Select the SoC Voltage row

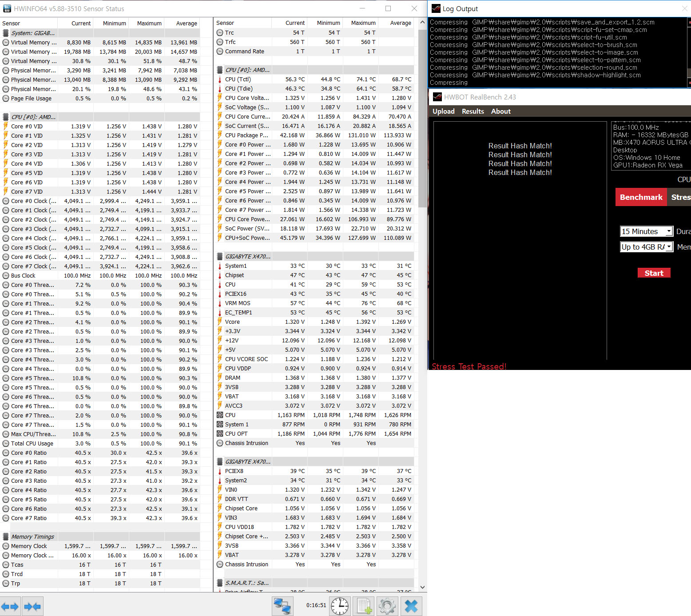(314, 107)
